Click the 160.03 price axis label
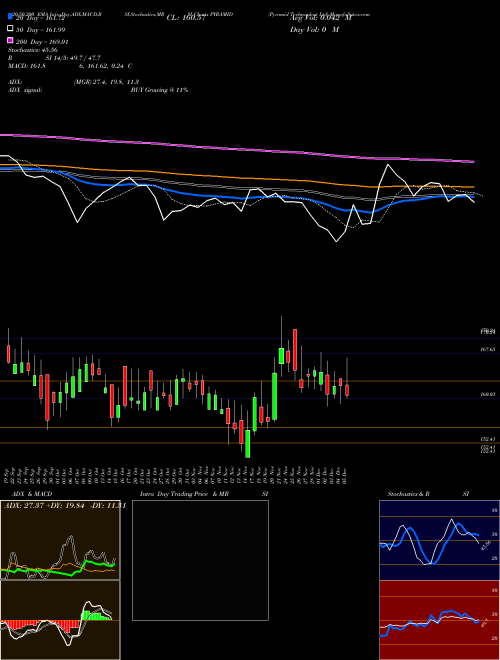Image resolution: width=500 pixels, height=660 pixels. (488, 394)
